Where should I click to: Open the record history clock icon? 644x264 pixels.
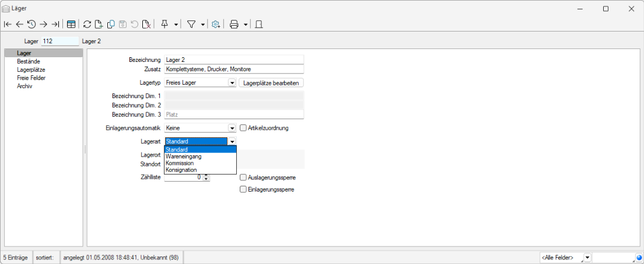pos(32,24)
